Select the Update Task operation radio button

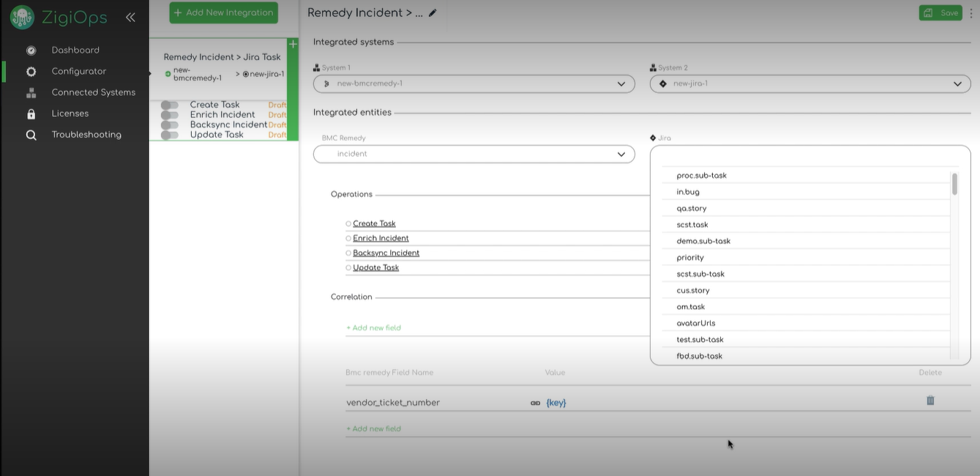click(348, 267)
